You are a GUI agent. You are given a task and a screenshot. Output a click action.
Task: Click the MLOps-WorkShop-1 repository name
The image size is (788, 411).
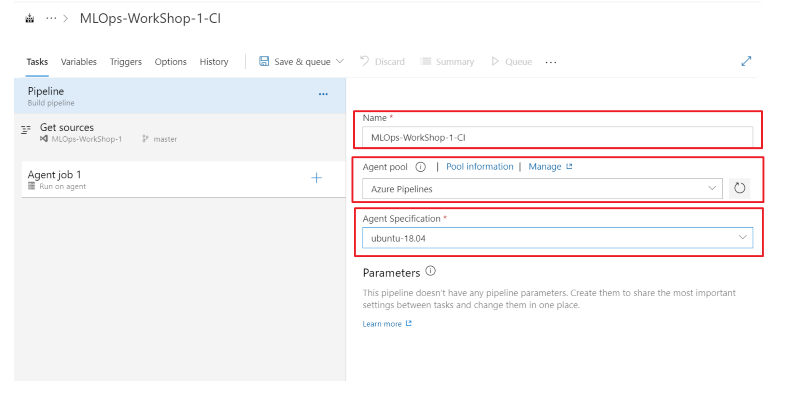pos(86,139)
